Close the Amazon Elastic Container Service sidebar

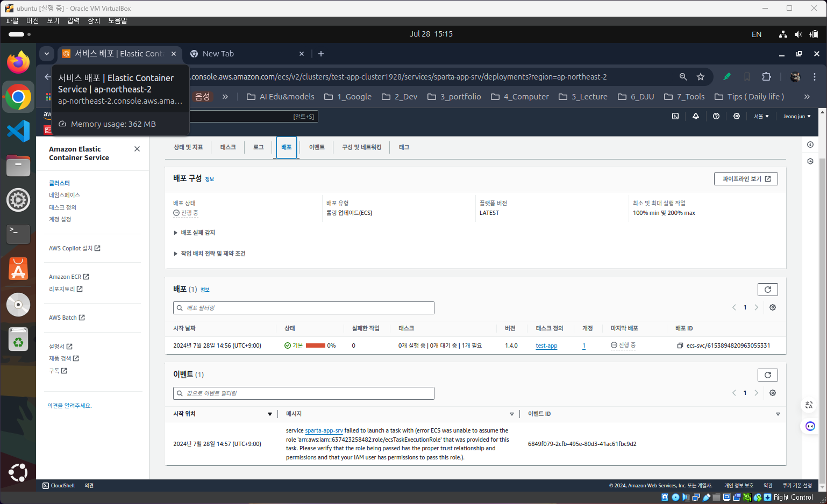pos(137,149)
